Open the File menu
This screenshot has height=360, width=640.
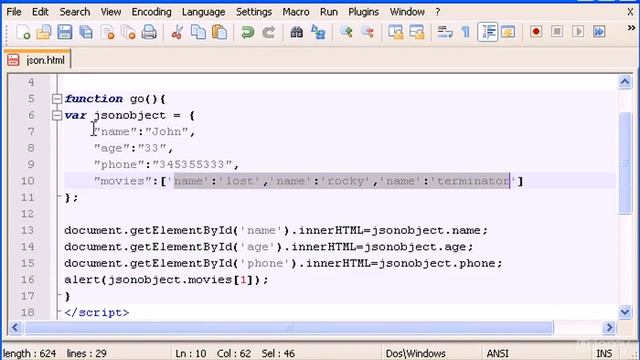[x=14, y=12]
